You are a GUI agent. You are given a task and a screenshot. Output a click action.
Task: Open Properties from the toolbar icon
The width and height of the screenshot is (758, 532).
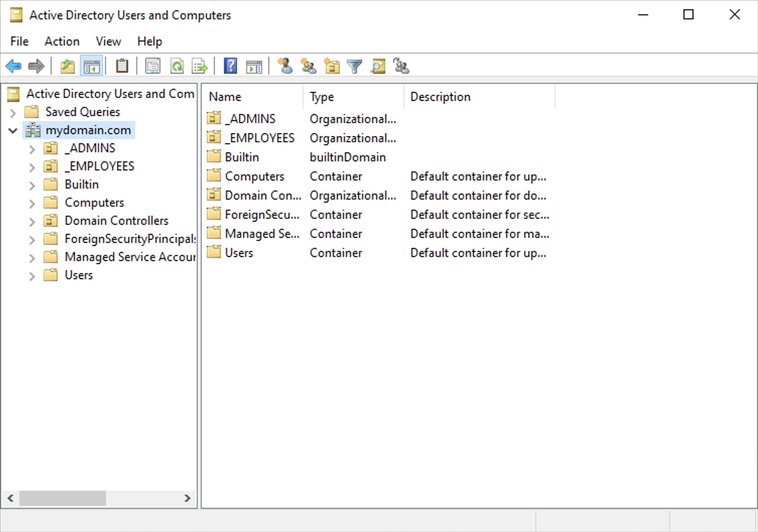click(x=153, y=66)
